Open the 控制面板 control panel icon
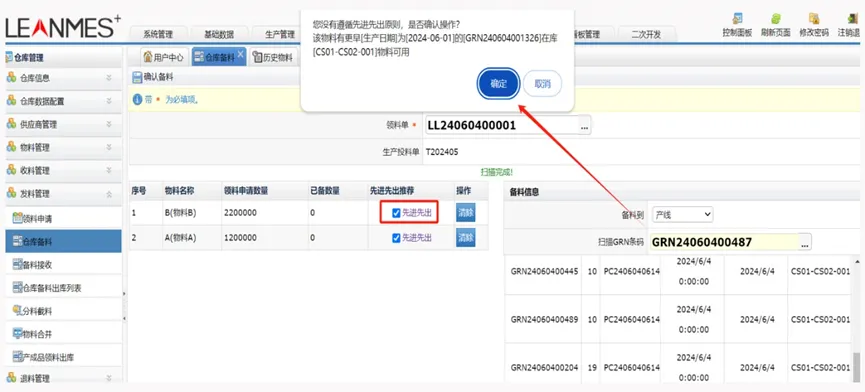Image resolution: width=865 pixels, height=392 pixels. click(737, 19)
